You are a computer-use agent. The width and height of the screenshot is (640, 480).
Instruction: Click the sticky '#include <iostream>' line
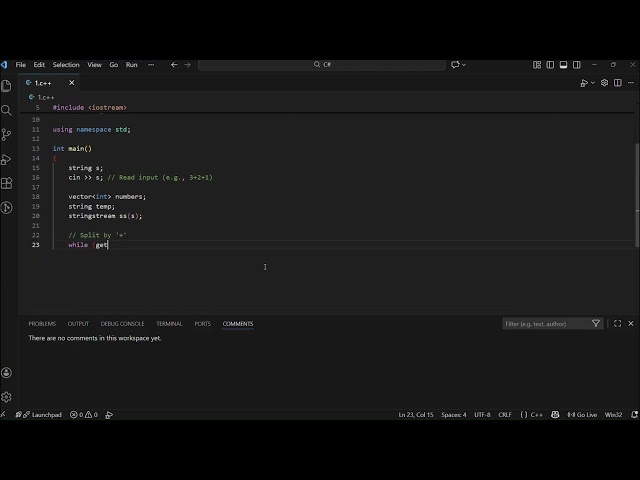pyautogui.click(x=89, y=107)
